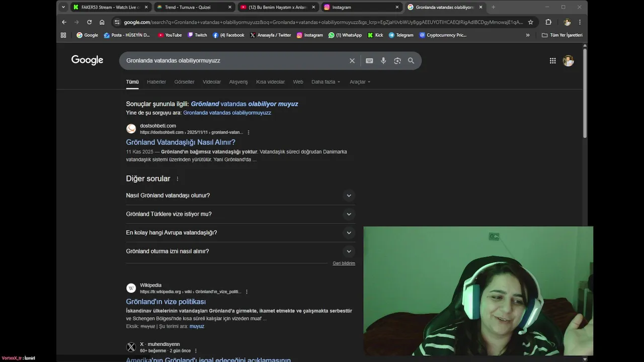This screenshot has width=644, height=362.
Task: Select the Alışveriş search tab
Action: pyautogui.click(x=238, y=82)
